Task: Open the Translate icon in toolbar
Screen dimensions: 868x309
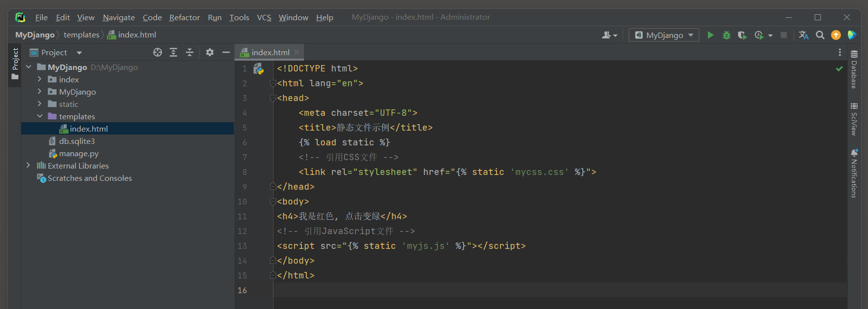Action: pyautogui.click(x=804, y=35)
